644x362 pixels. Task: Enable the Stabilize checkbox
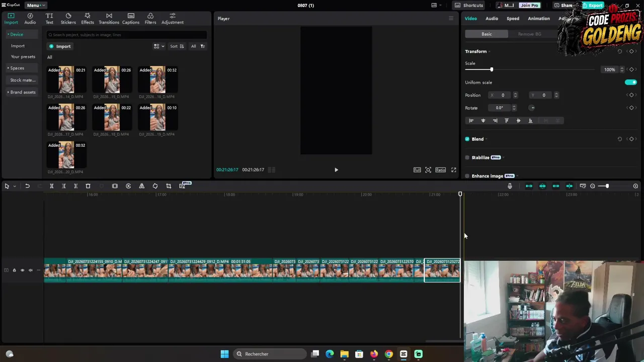(x=467, y=158)
